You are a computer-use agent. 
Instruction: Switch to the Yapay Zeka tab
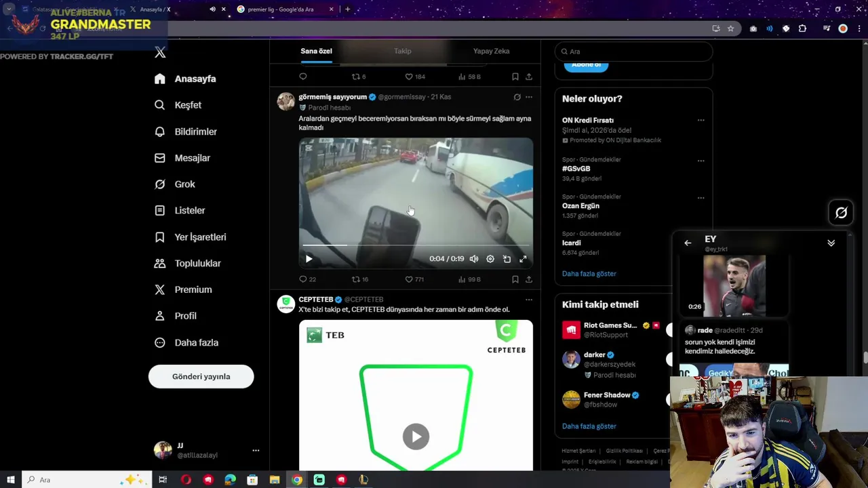coord(491,52)
